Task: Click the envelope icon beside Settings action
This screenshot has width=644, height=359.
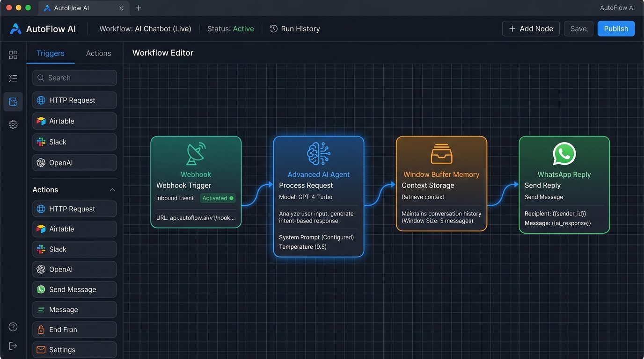Action: [41, 350]
